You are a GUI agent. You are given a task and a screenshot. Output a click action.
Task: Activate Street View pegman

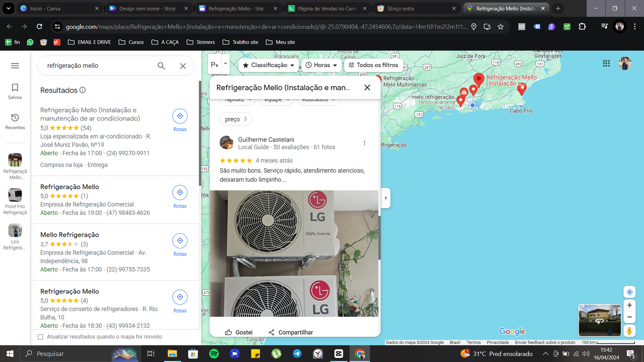coord(629,331)
